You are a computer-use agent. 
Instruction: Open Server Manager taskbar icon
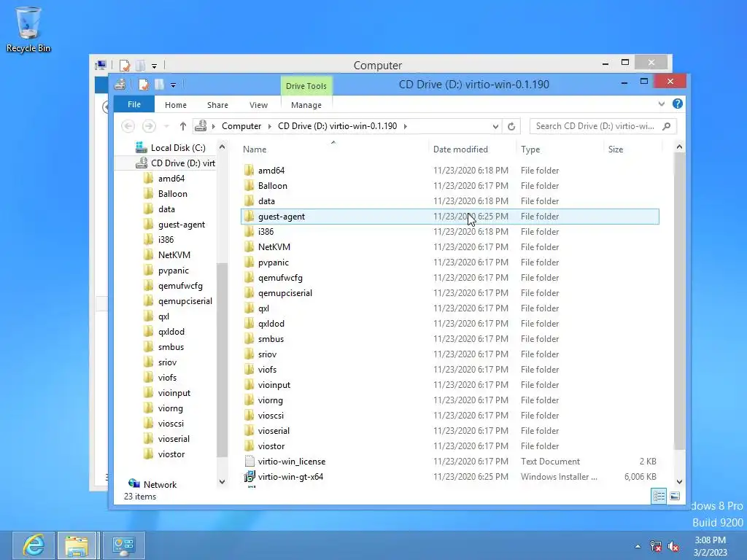click(x=123, y=545)
